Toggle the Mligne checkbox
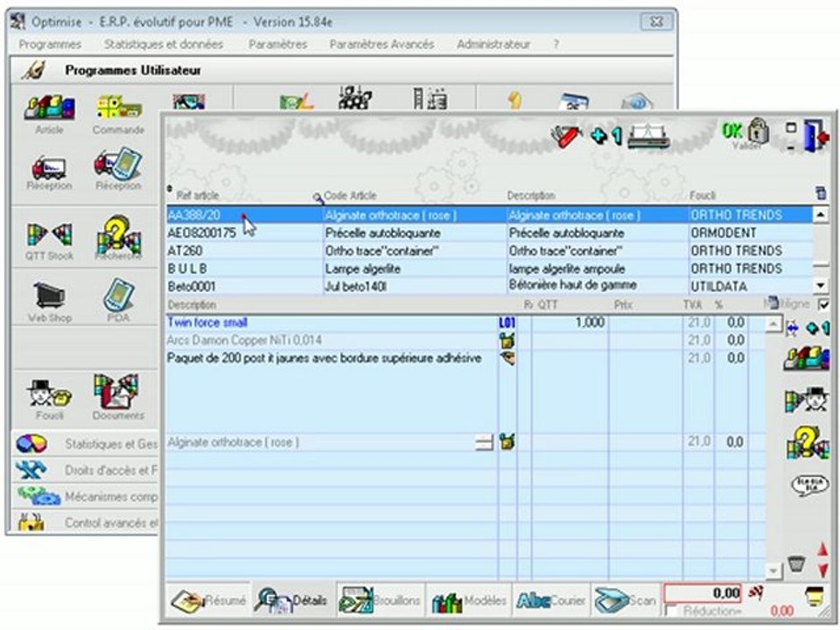Viewport: 840px width, 630px height. (823, 304)
